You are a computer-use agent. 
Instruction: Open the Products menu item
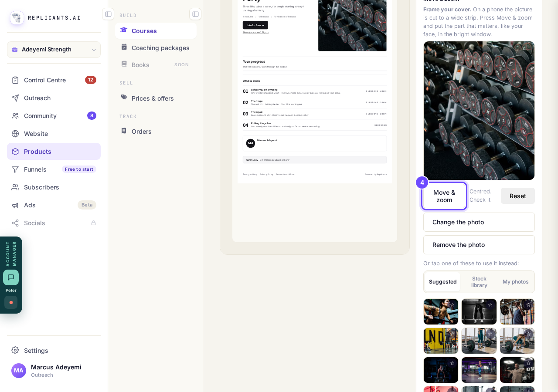tap(54, 152)
